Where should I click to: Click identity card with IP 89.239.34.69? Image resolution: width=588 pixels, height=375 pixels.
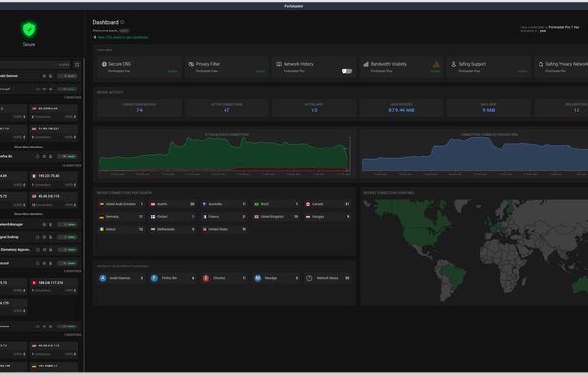tap(54, 112)
